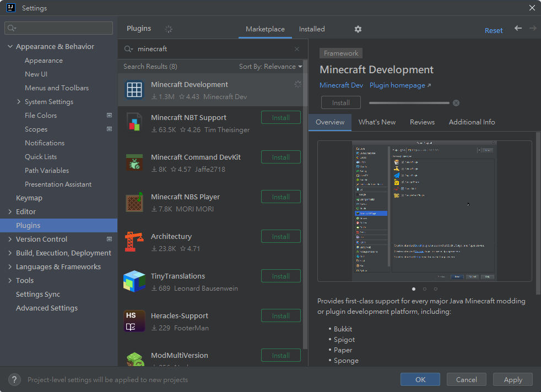Click the Minecraft Development plugin icon
The width and height of the screenshot is (541, 392).
coord(134,90)
